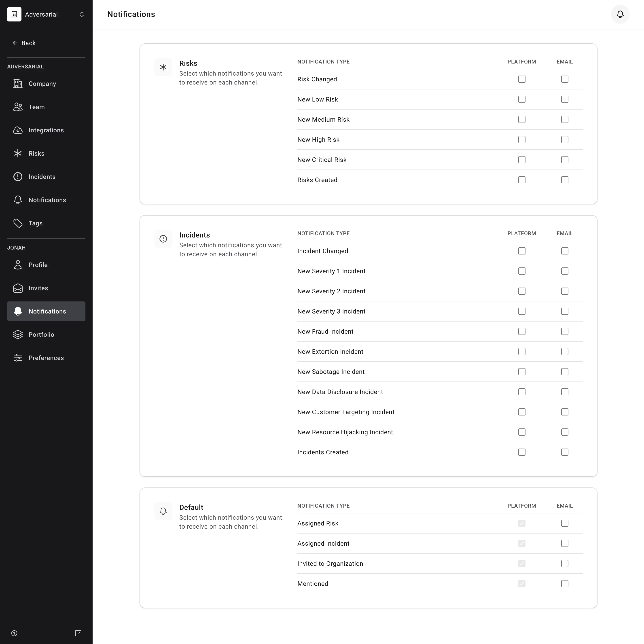The height and width of the screenshot is (644, 644).
Task: Open the Team people icon
Action: tap(18, 107)
